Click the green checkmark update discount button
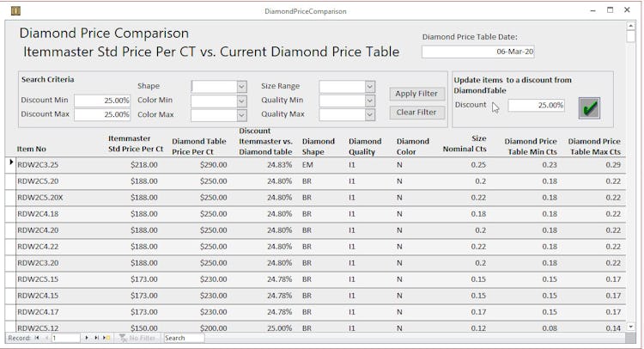The image size is (644, 349). pos(589,108)
